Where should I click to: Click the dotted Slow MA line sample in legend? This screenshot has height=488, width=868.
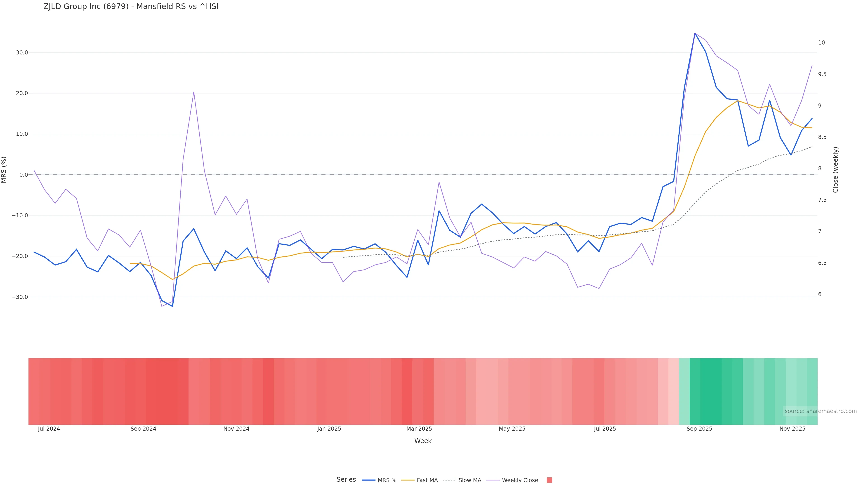449,480
